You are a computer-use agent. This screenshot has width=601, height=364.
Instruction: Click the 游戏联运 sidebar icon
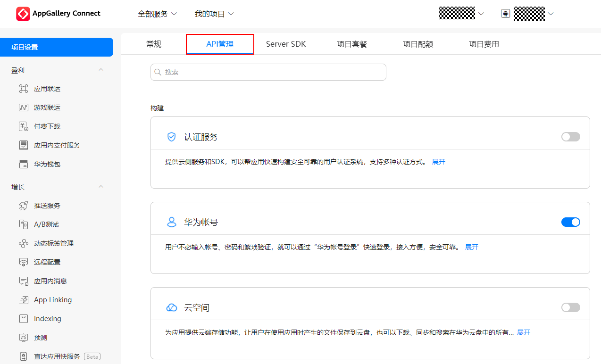click(24, 108)
